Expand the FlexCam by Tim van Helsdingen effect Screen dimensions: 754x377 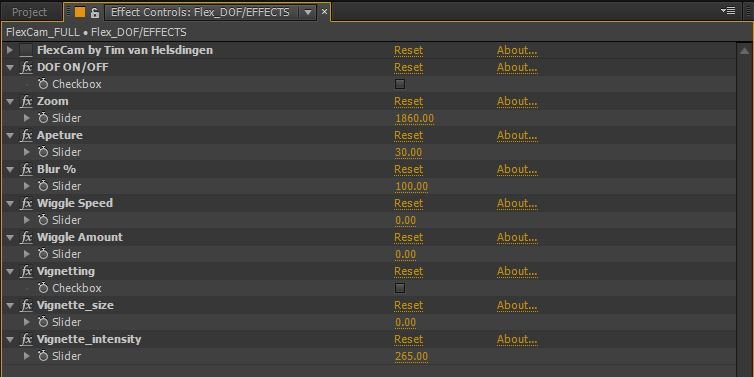(10, 50)
